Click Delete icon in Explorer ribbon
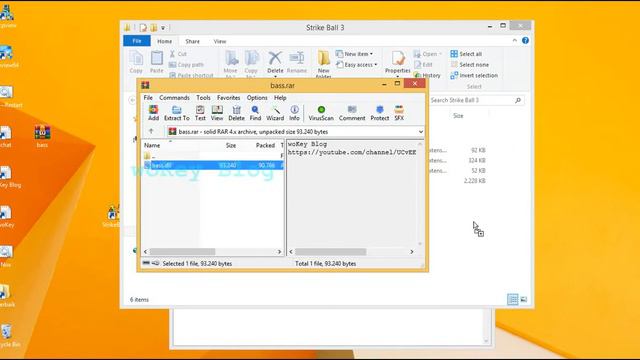 click(x=275, y=63)
